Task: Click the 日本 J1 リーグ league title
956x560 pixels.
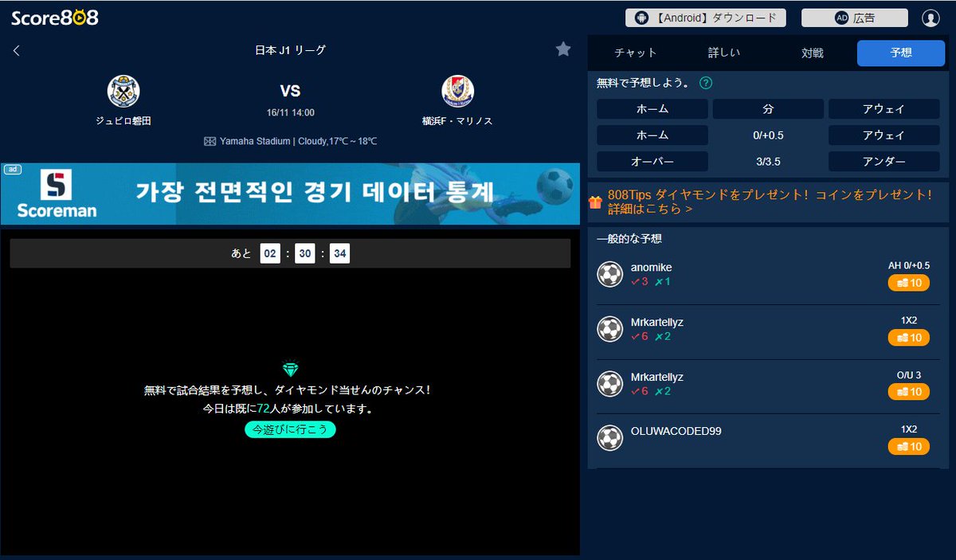Action: point(290,50)
